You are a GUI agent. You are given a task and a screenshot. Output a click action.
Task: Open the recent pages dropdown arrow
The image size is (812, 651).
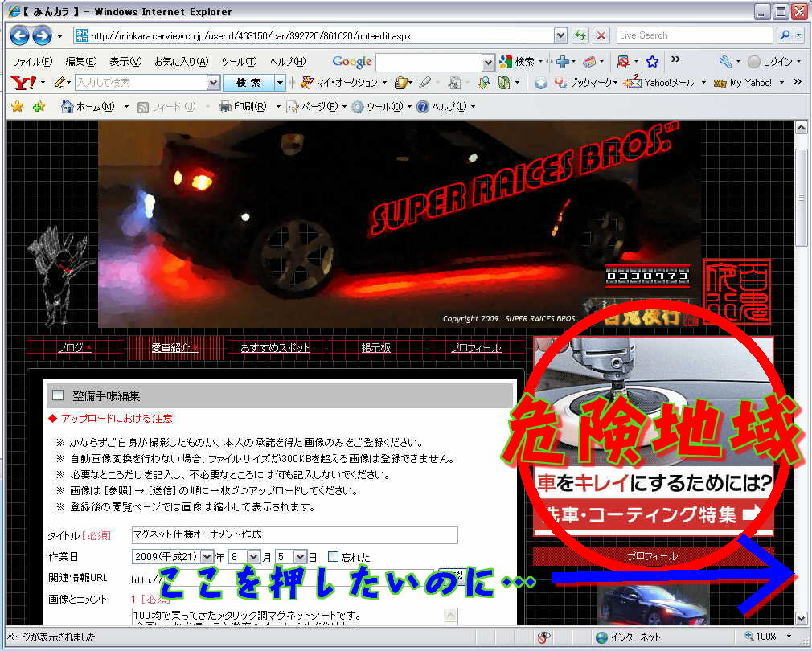[59, 35]
